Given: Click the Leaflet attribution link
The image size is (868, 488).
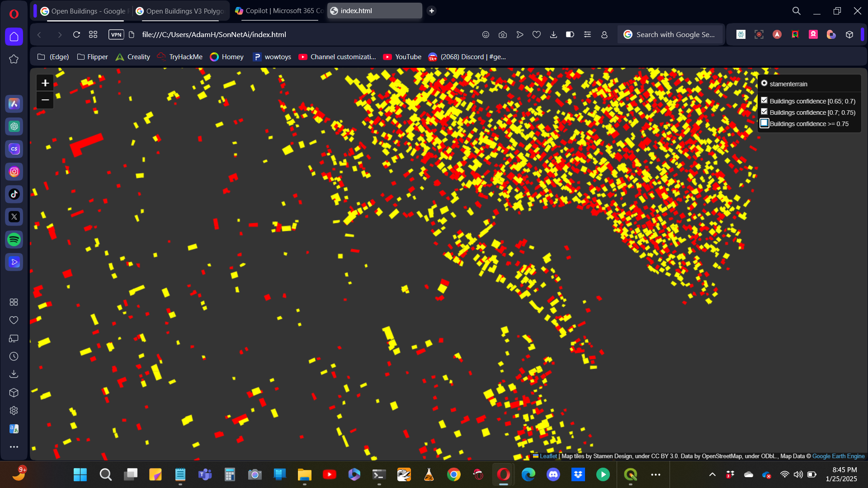Looking at the screenshot, I should tap(548, 456).
